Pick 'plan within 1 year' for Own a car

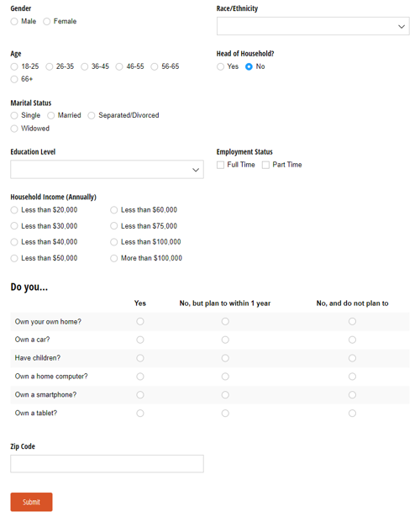click(x=225, y=340)
